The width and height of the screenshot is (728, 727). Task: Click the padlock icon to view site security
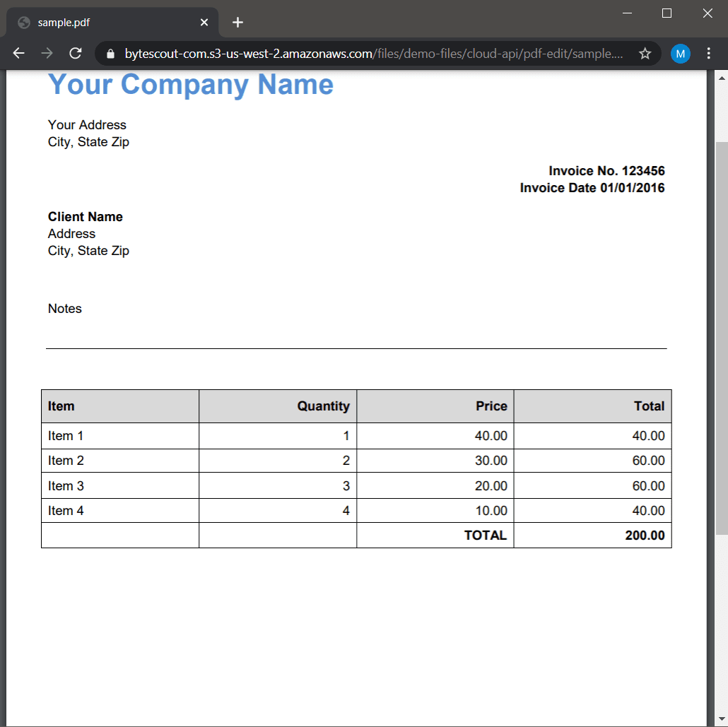(x=110, y=53)
